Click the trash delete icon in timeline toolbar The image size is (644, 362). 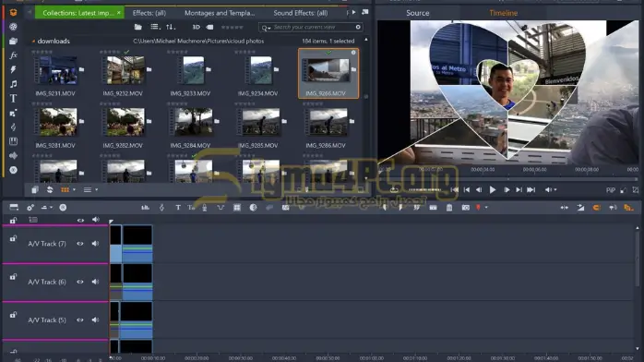click(449, 208)
